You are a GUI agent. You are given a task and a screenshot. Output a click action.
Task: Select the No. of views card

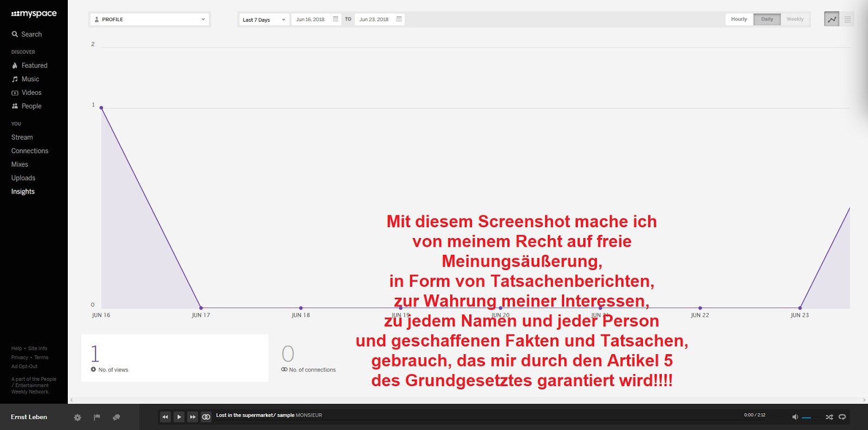pos(175,358)
